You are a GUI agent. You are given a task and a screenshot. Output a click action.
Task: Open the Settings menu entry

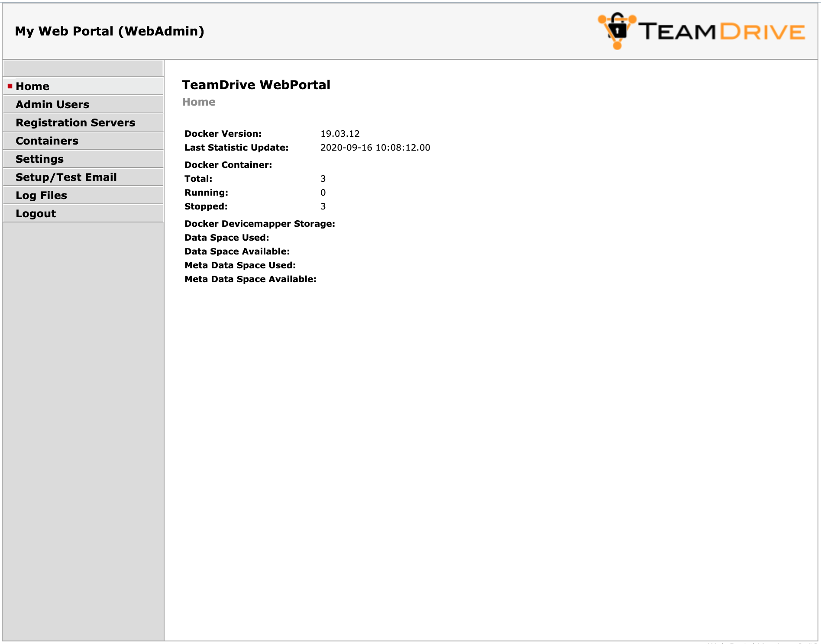pyautogui.click(x=39, y=159)
